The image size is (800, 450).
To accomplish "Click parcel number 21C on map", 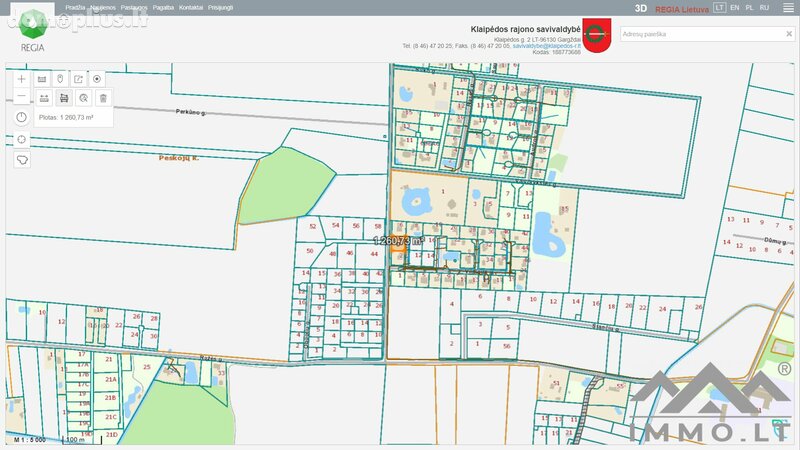I will (111, 417).
